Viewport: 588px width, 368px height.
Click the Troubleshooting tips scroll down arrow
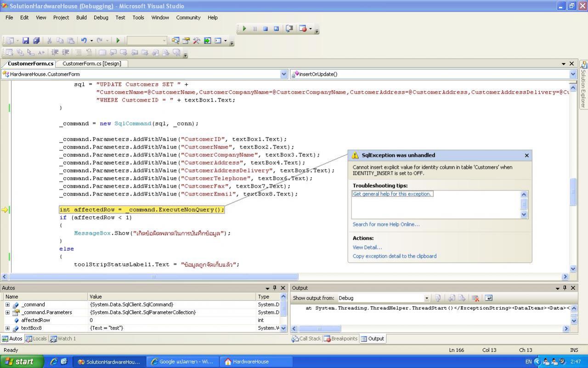coord(524,214)
